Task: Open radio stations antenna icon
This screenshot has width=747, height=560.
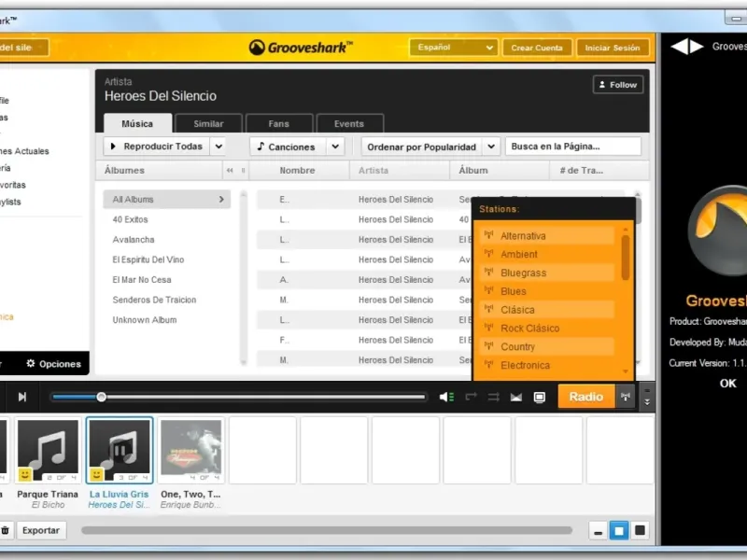Action: (x=626, y=396)
